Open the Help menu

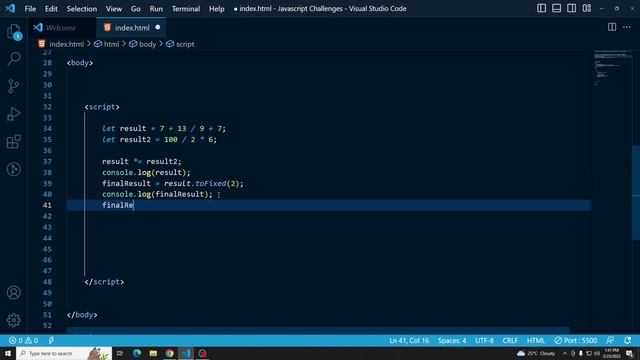pos(217,9)
